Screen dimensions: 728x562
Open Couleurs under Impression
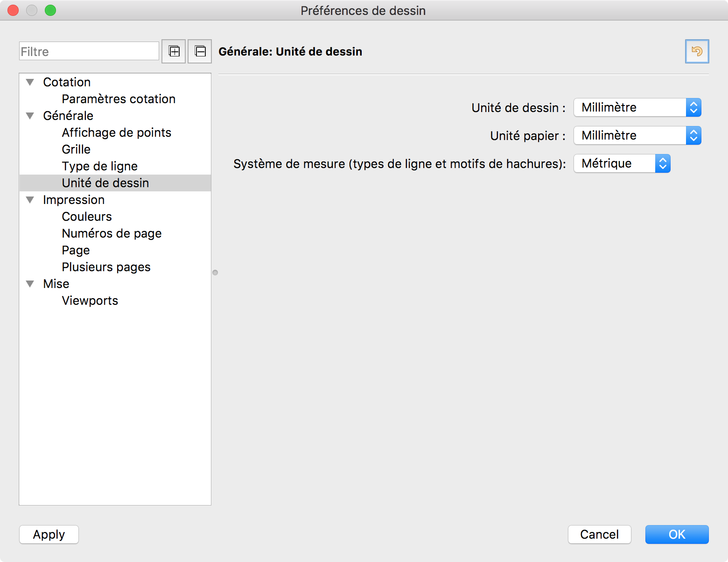[87, 217]
